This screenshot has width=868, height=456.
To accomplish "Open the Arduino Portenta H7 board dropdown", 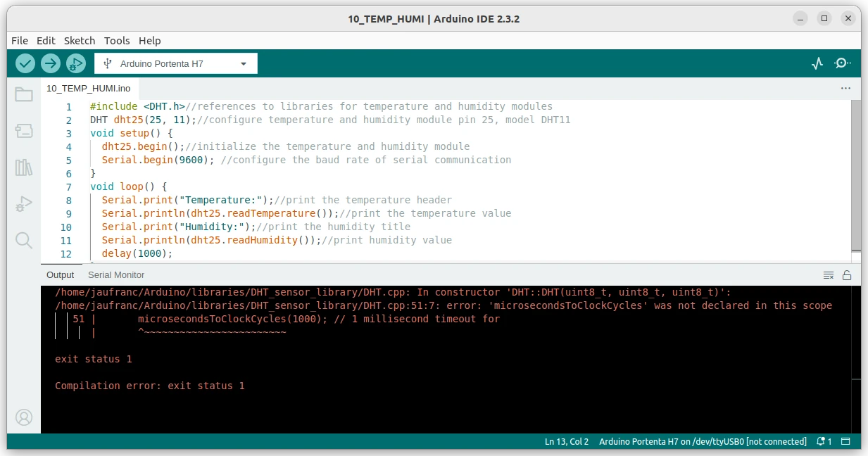I will coord(176,63).
